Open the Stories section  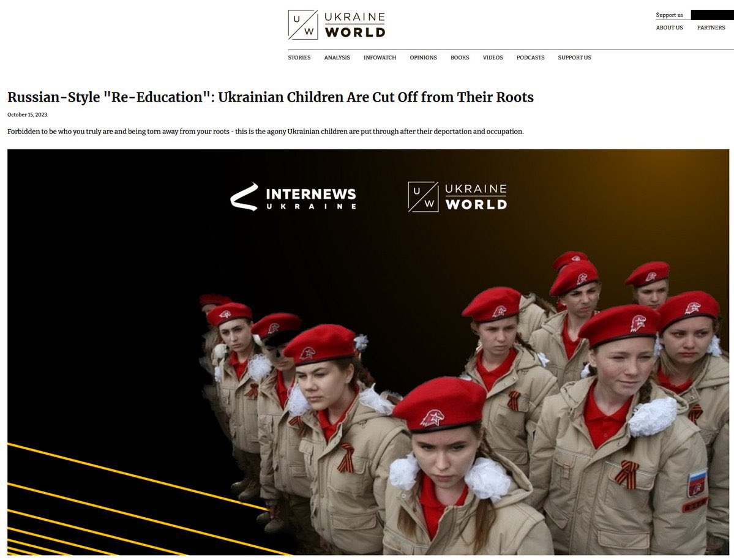pos(299,58)
